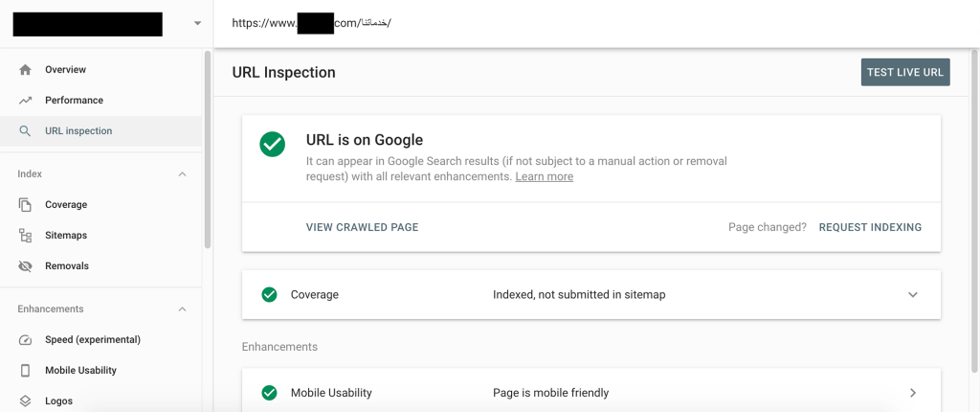Click Request Indexing

point(870,228)
